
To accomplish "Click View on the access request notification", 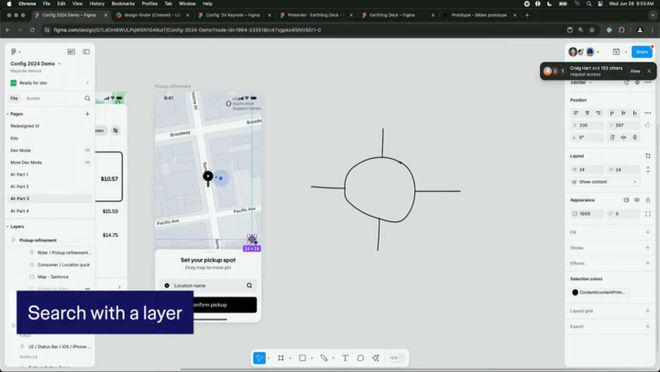I will (635, 71).
